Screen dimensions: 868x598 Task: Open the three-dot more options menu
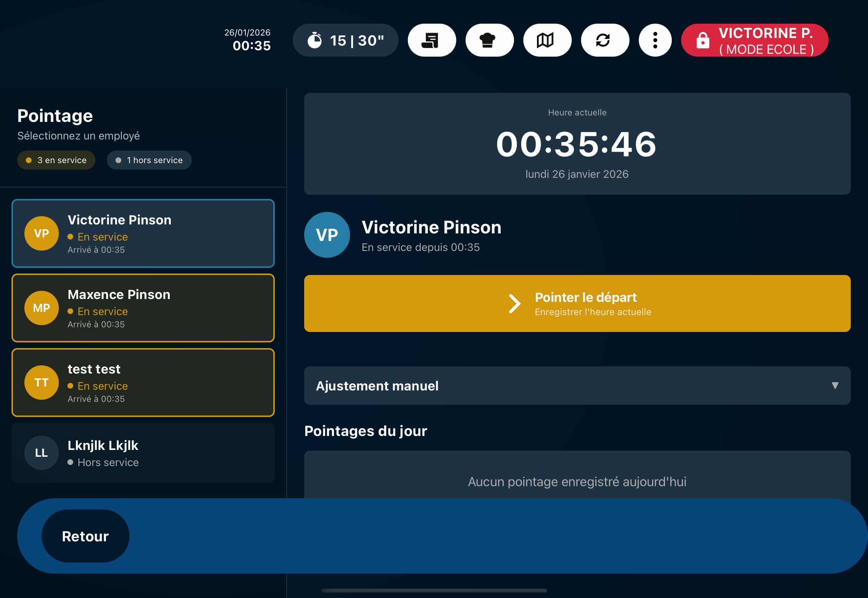pyautogui.click(x=655, y=40)
